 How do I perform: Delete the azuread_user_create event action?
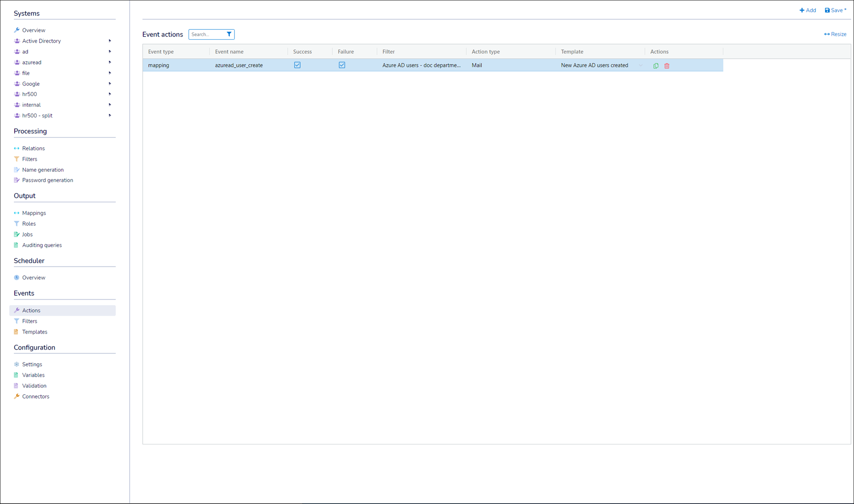click(667, 66)
